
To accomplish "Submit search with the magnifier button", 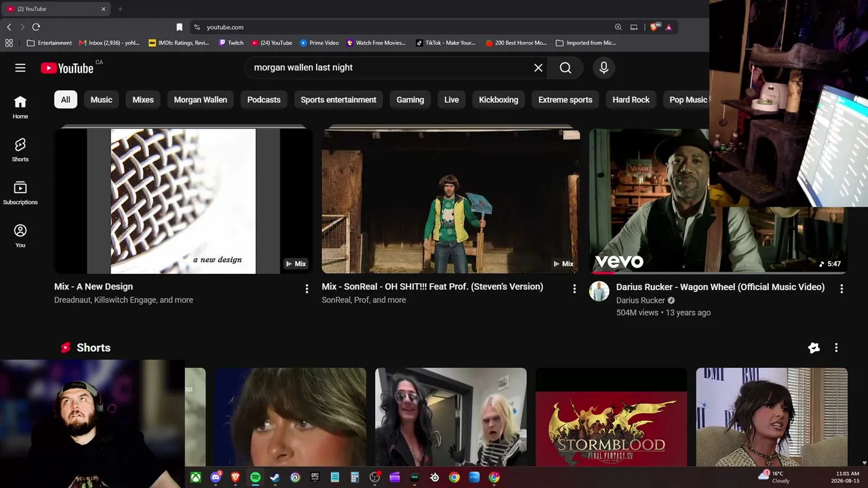I will (566, 68).
